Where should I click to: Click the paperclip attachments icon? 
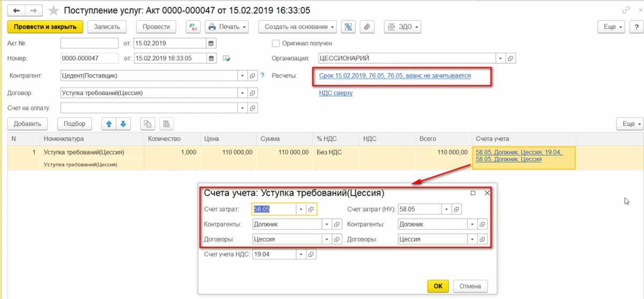(x=367, y=26)
